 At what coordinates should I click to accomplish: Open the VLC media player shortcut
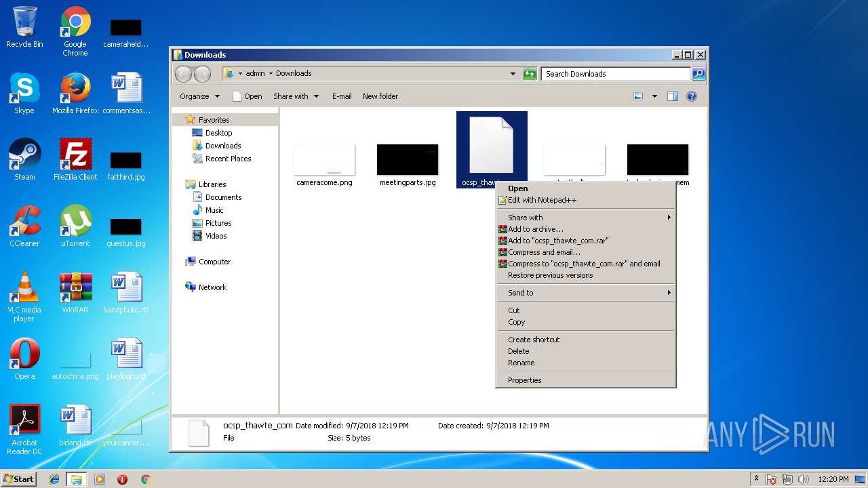[x=24, y=297]
